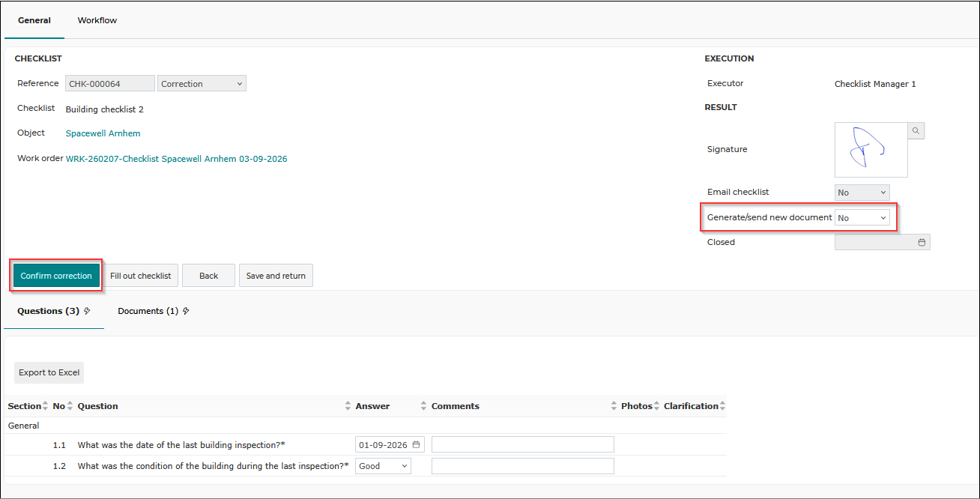Go back with the Back button
The width and height of the screenshot is (980, 499).
(208, 276)
